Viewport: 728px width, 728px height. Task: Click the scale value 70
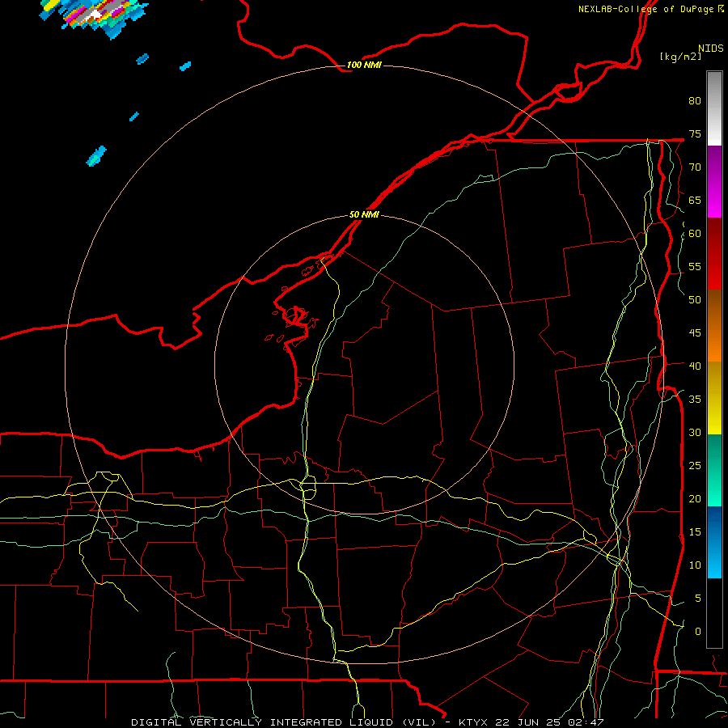tap(695, 167)
